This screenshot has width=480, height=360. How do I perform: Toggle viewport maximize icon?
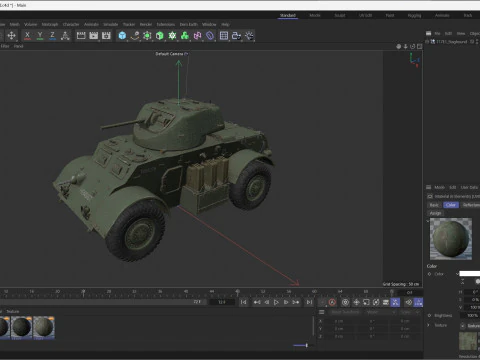tap(419, 46)
